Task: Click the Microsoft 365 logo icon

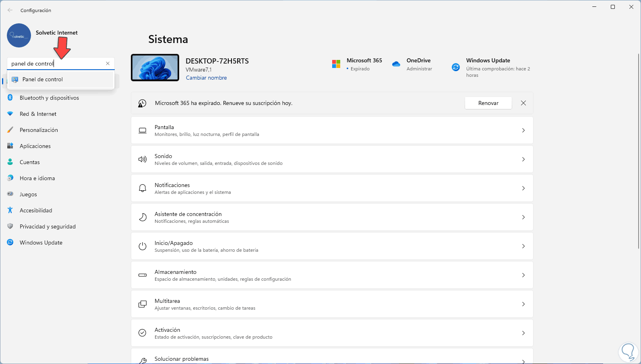Action: coord(336,64)
